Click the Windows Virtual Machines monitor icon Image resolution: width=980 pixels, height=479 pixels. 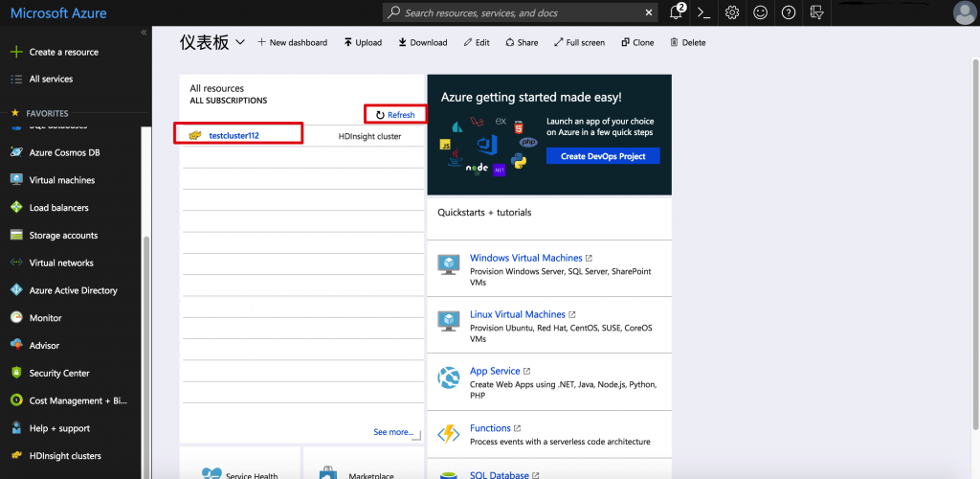point(448,263)
